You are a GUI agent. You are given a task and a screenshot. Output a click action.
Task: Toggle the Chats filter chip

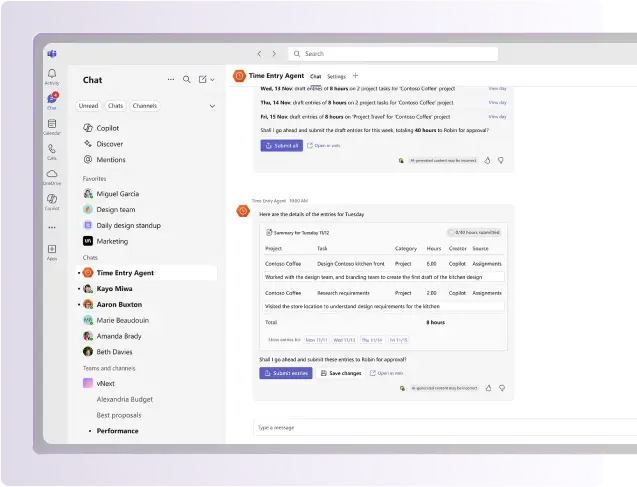(x=116, y=105)
